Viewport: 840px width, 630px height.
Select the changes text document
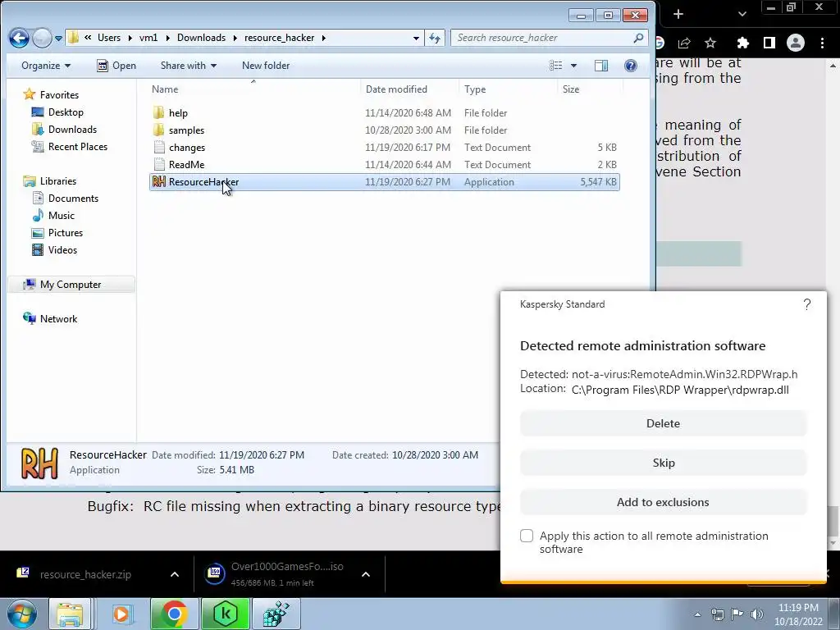tap(384, 148)
